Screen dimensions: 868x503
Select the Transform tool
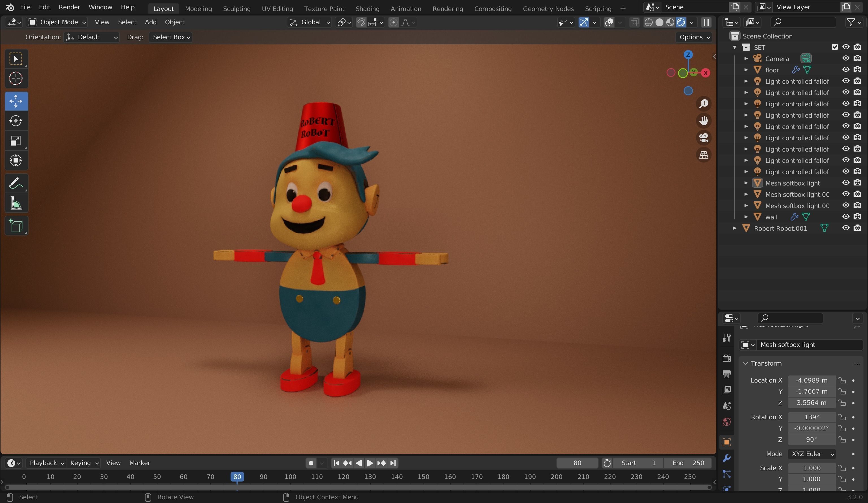pyautogui.click(x=16, y=160)
